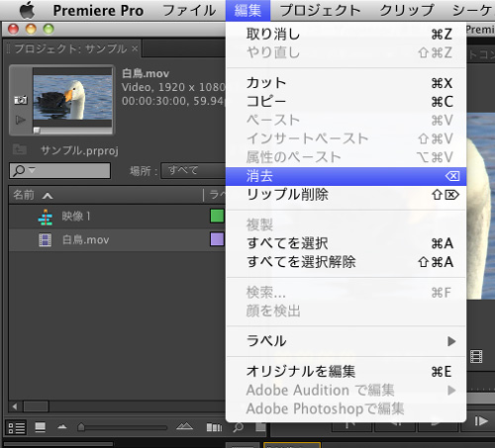This screenshot has height=448, width=495.
Task: Click the parent folder icon beside サンプル.prproj
Action: (x=20, y=149)
